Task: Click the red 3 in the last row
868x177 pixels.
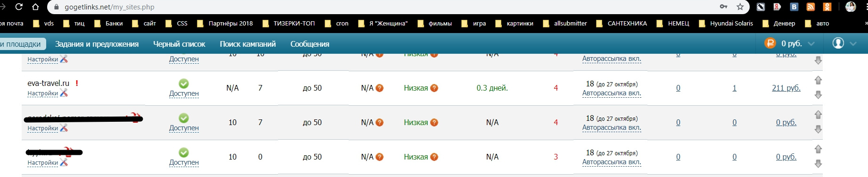Action: pos(556,157)
